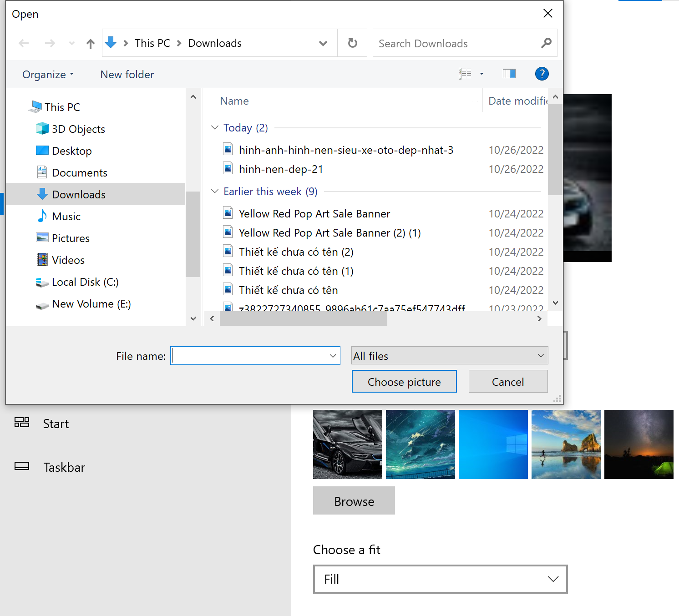
Task: Pick the black sports car thumbnail
Action: [347, 444]
